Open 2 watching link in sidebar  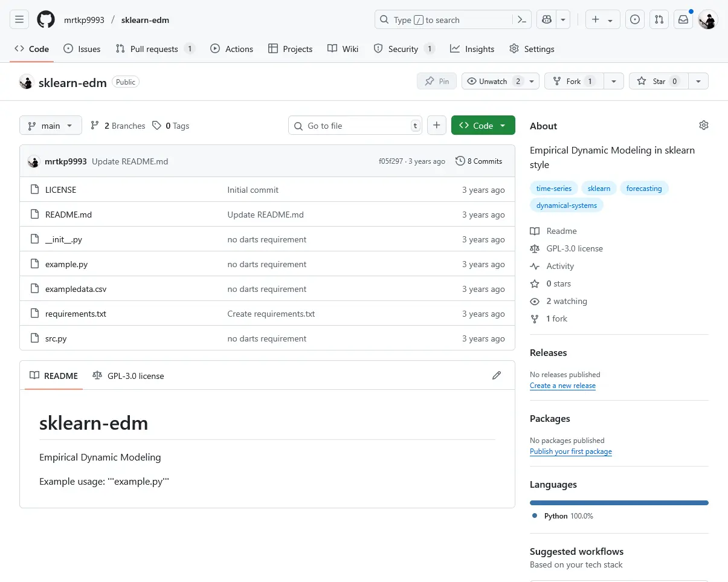(x=559, y=301)
